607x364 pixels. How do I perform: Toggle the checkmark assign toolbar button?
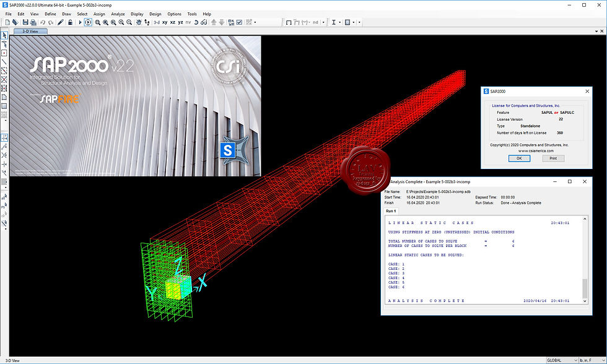tap(239, 22)
